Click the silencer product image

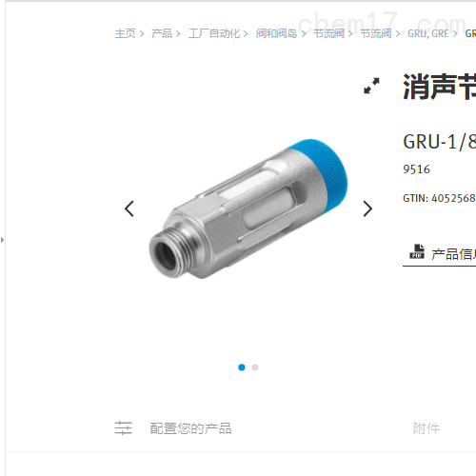(248, 208)
